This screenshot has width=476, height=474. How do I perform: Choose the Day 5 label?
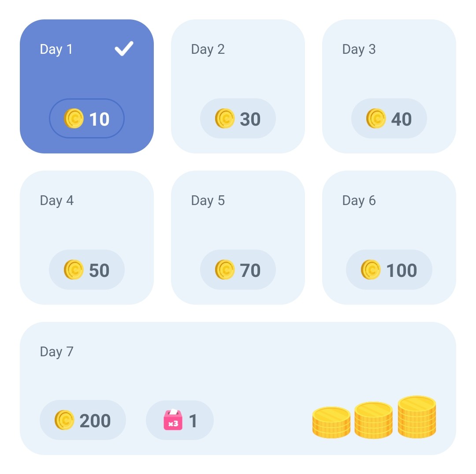pos(208,200)
